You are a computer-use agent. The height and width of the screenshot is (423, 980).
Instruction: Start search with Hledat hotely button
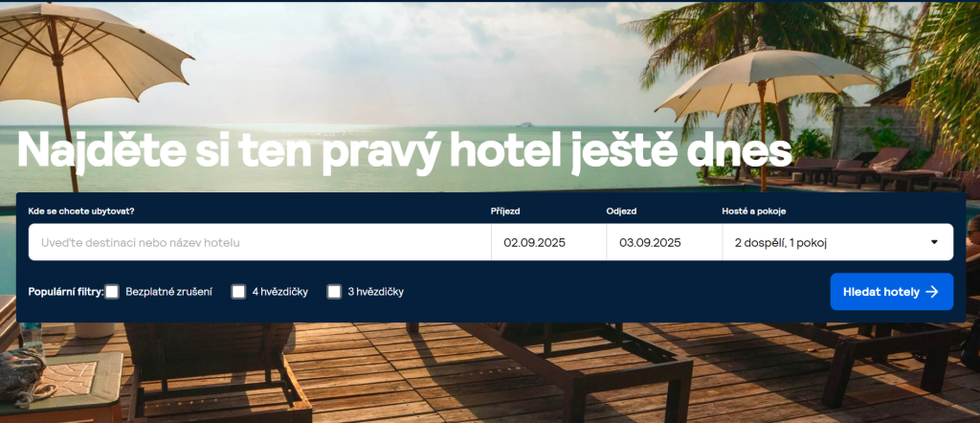(x=892, y=292)
